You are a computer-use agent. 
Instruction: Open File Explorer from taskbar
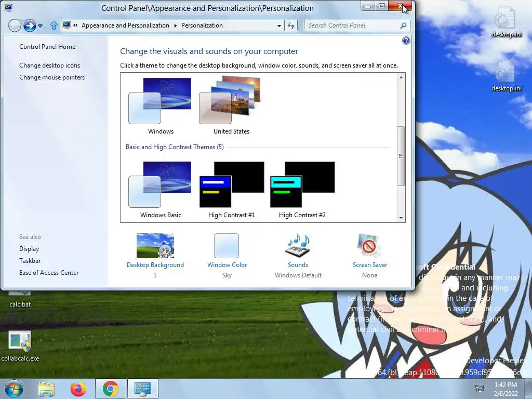coord(46,389)
